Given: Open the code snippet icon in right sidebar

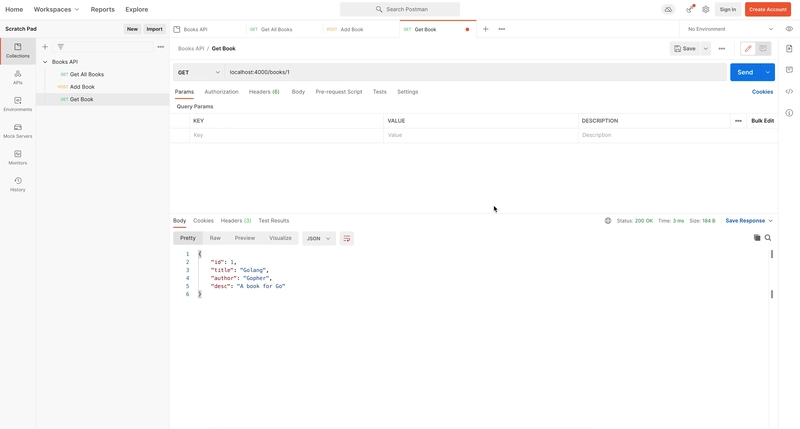Looking at the screenshot, I should pyautogui.click(x=789, y=91).
